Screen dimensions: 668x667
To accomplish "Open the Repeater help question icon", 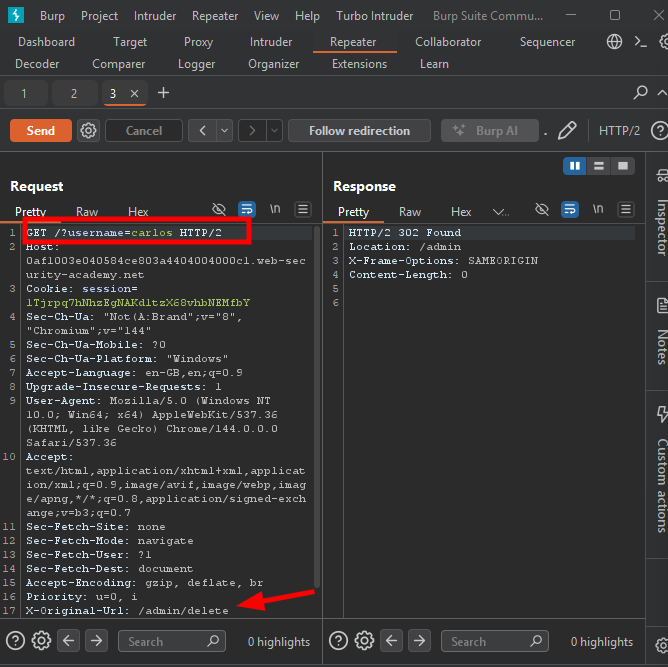I will [x=659, y=130].
